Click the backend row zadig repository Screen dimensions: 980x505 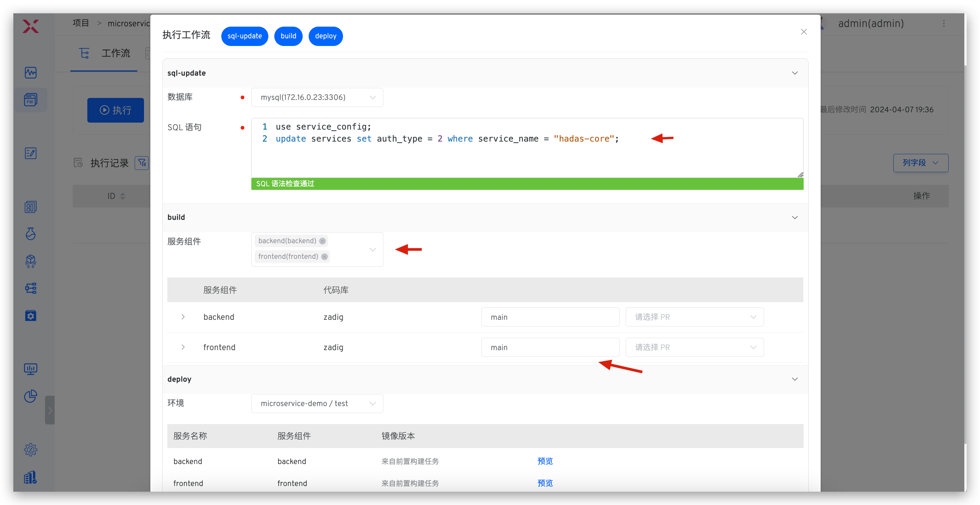click(x=333, y=317)
